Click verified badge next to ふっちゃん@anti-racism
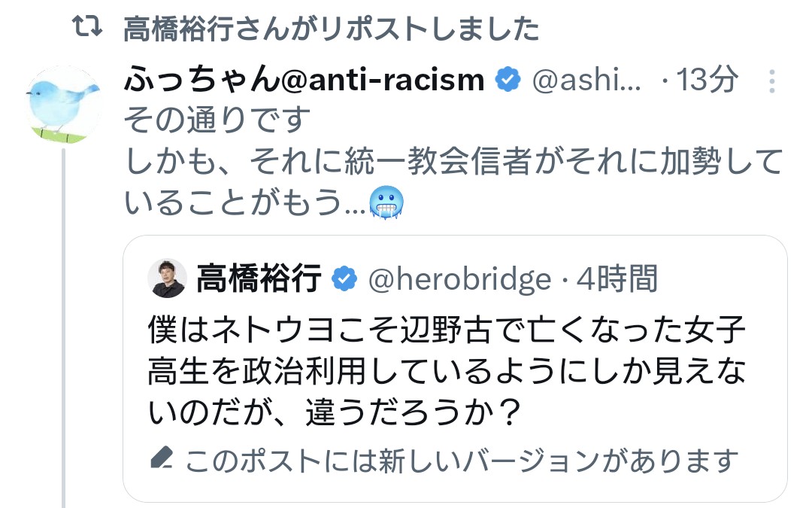812x508 pixels. [507, 80]
